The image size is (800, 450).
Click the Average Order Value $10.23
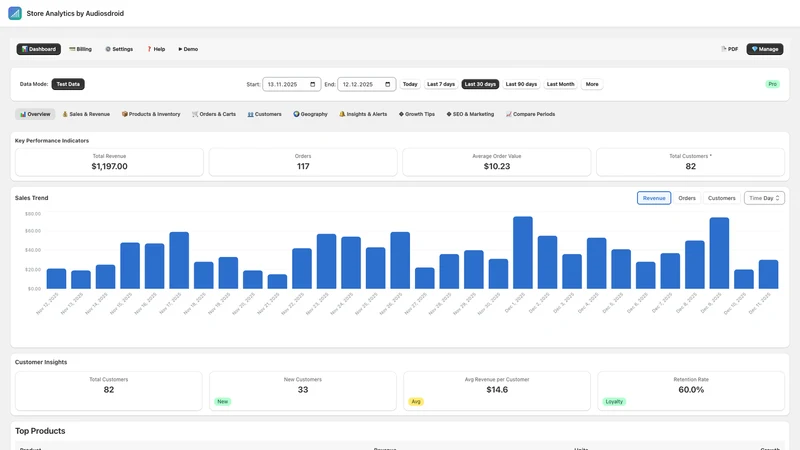click(497, 166)
